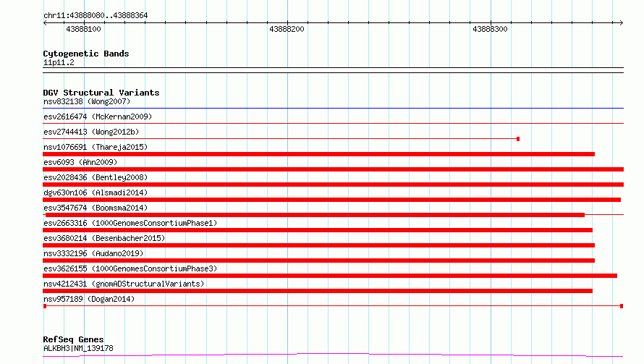644x364 pixels.
Task: Click the red bar for esv3680214
Action: 318,245
